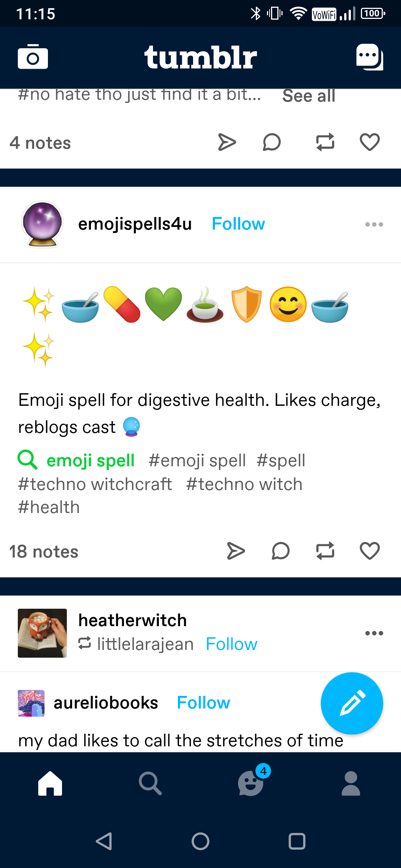Screen dimensions: 401x868
Task: Reblog the 4 notes post
Action: tap(325, 142)
